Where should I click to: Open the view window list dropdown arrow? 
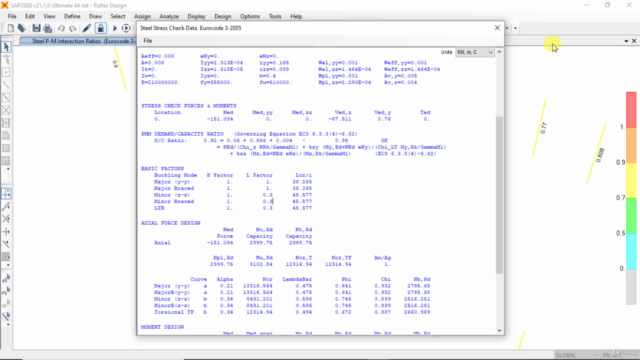(x=626, y=41)
